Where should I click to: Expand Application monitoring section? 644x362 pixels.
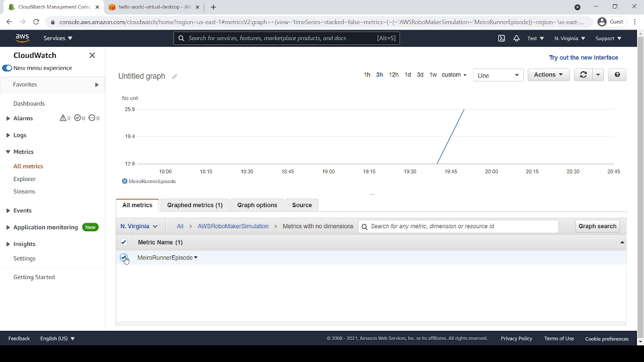click(x=8, y=227)
